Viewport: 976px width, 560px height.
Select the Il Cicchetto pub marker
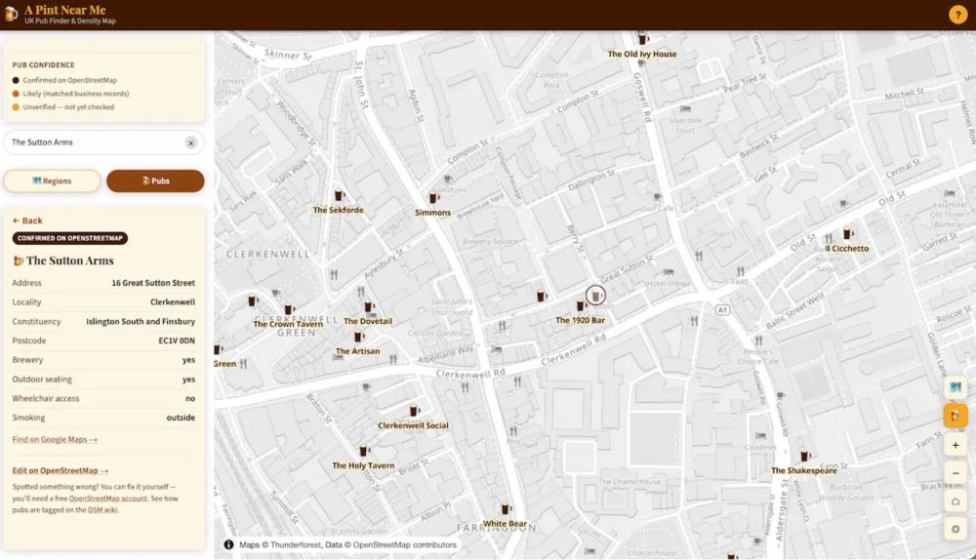point(847,234)
